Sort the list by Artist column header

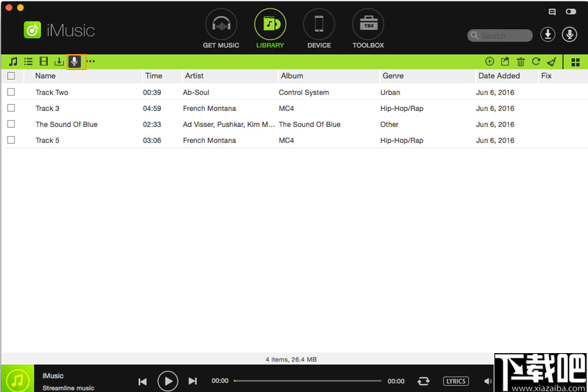[194, 76]
